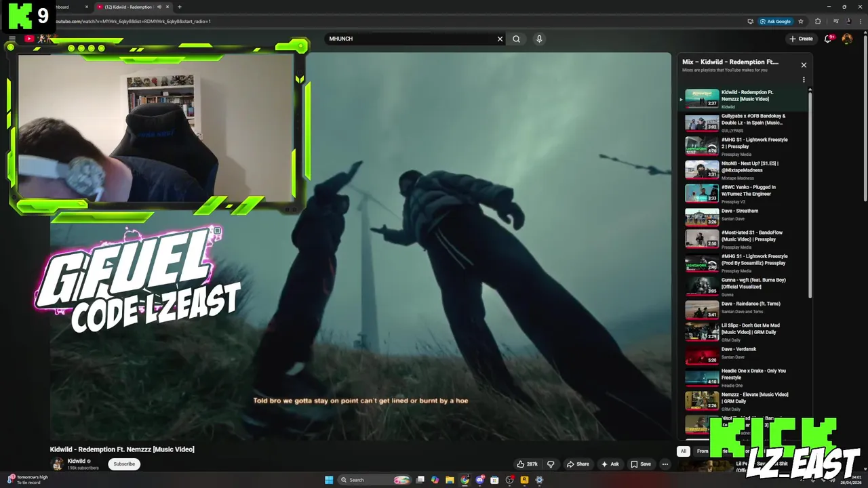
Task: Click the Ask Google button in address bar
Action: click(x=775, y=21)
